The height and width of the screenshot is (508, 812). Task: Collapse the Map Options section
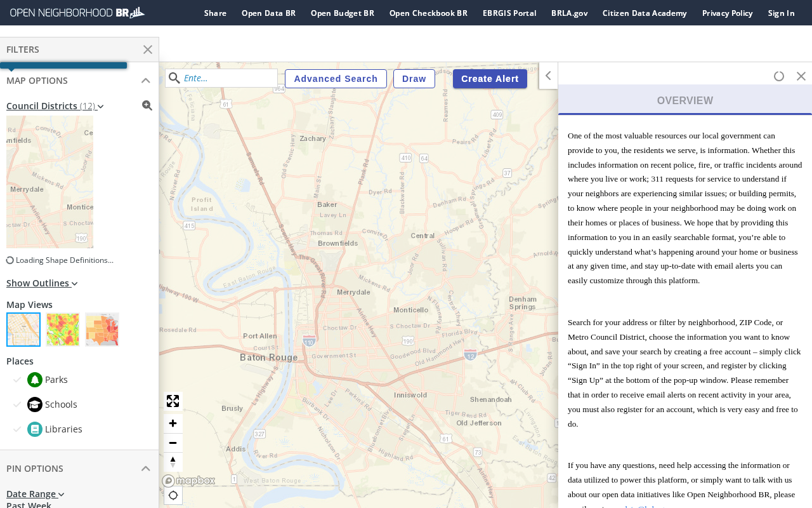[145, 81]
